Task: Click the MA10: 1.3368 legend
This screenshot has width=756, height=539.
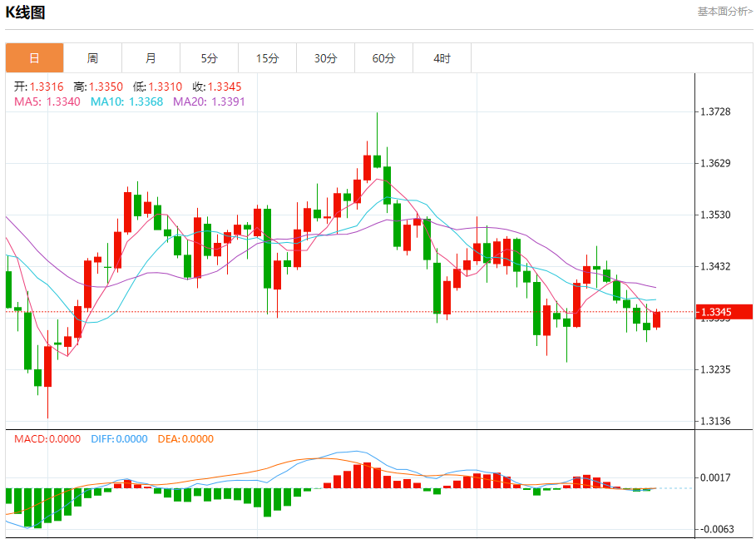Action: (126, 101)
